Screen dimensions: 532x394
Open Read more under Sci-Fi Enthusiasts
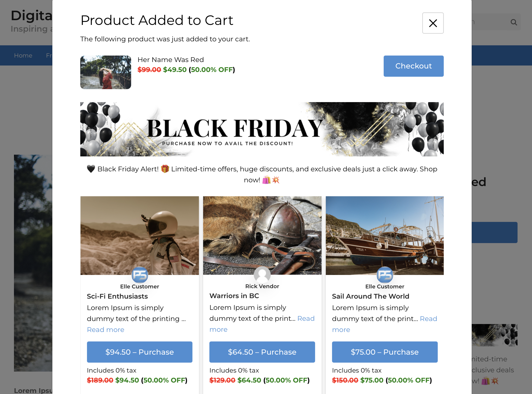pyautogui.click(x=105, y=329)
